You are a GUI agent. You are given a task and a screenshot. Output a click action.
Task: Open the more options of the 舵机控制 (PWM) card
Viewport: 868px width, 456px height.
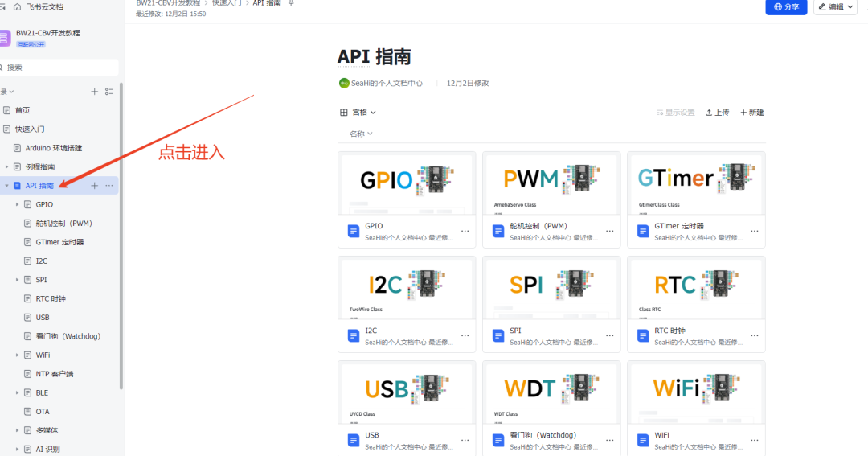(609, 231)
